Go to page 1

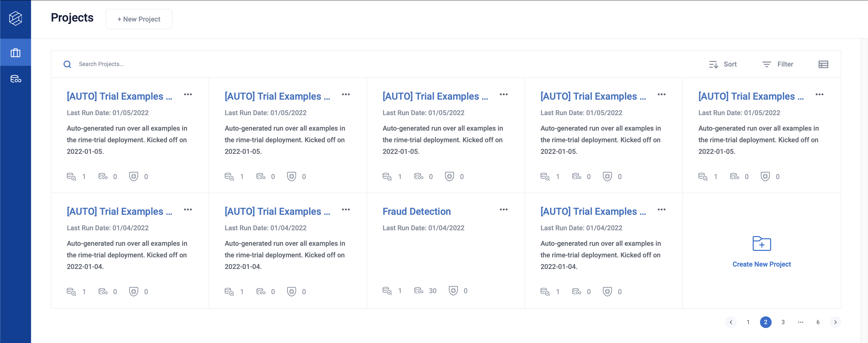click(x=748, y=322)
